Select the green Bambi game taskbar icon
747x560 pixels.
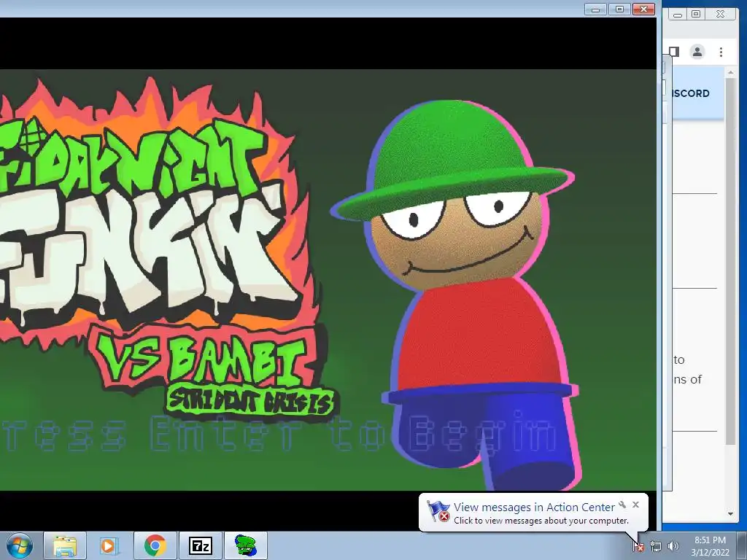(246, 545)
